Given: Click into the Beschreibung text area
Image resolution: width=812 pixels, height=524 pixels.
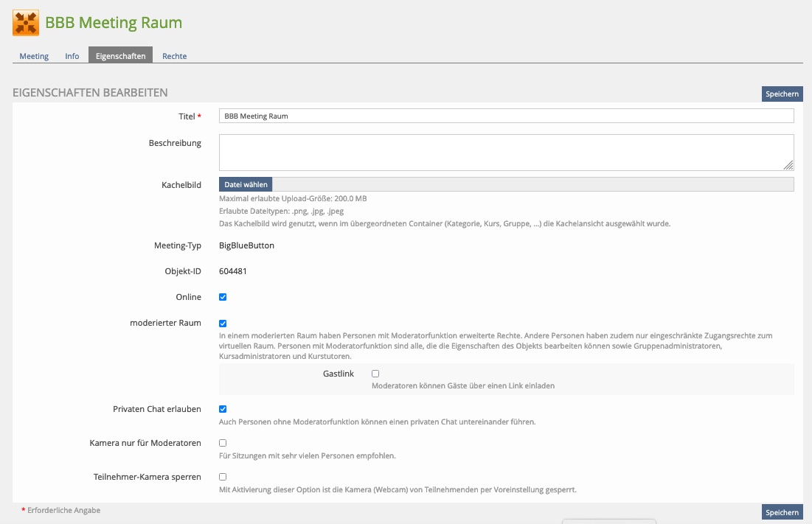Looking at the screenshot, I should click(506, 153).
